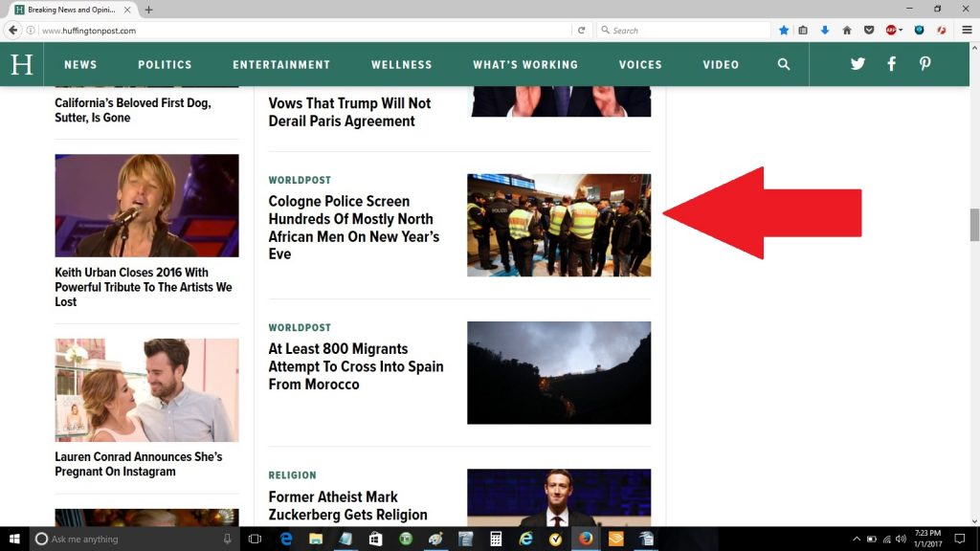This screenshot has width=980, height=551.
Task: Open the VIDEO section
Action: point(721,64)
